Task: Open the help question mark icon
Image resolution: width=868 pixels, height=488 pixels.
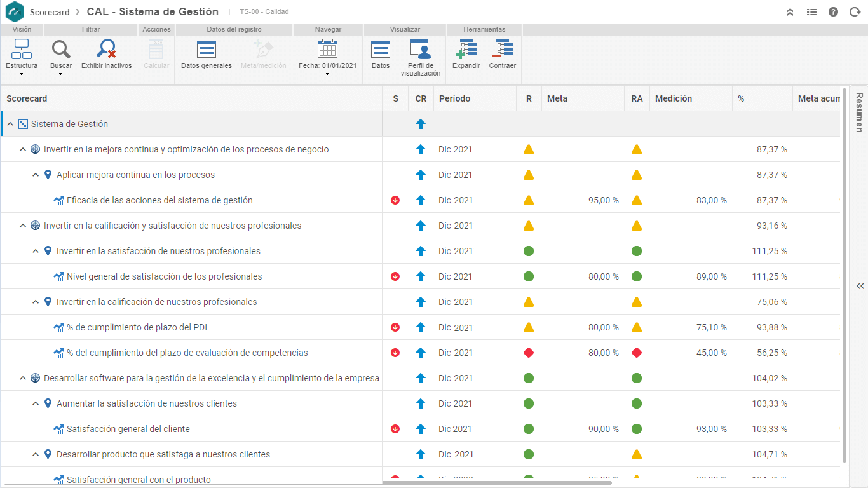Action: click(x=833, y=11)
